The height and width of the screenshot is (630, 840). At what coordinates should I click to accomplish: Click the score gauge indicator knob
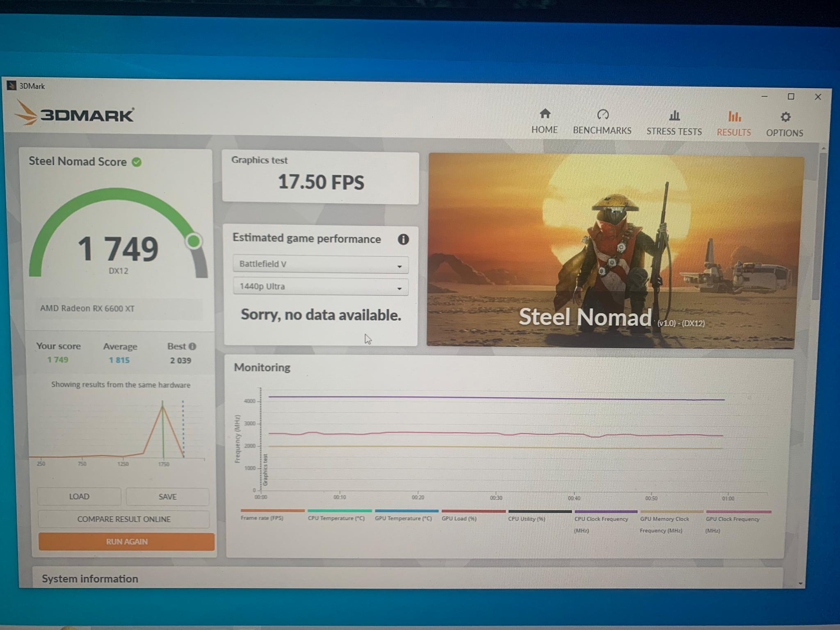click(194, 241)
